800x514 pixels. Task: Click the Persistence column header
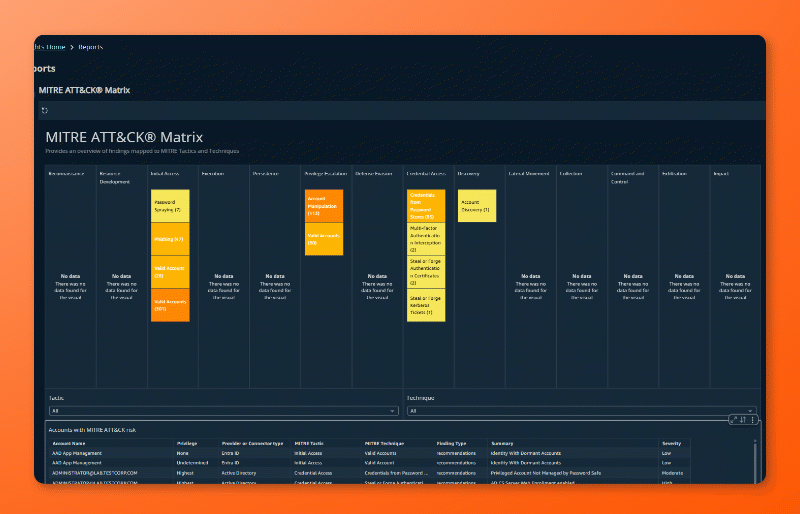(x=266, y=174)
